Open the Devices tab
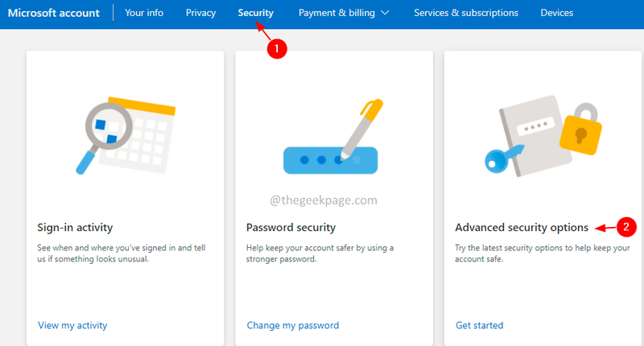Screen dimensions: 644x346 tap(556, 13)
